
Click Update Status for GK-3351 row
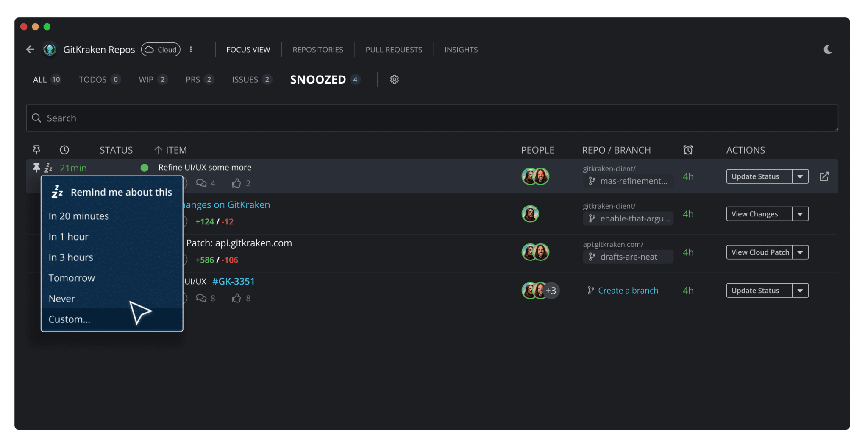click(759, 291)
